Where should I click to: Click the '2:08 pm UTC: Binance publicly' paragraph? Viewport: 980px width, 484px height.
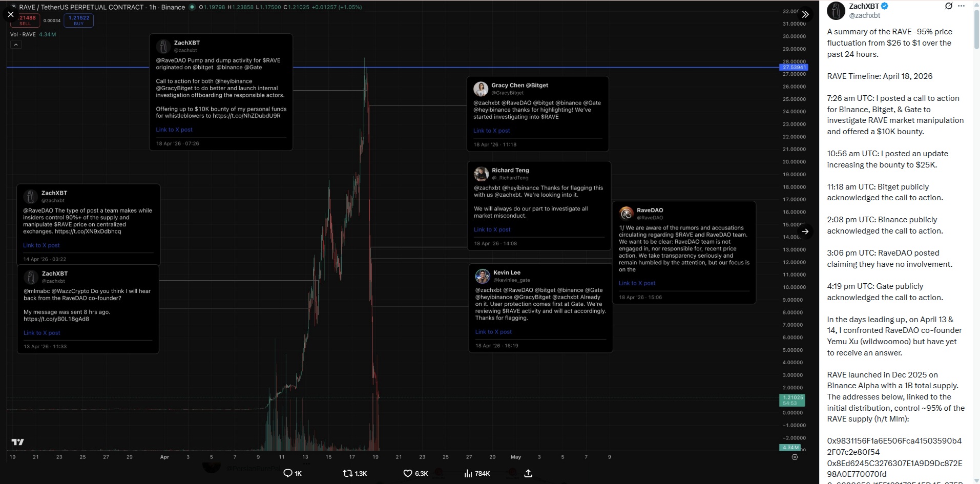pyautogui.click(x=885, y=225)
